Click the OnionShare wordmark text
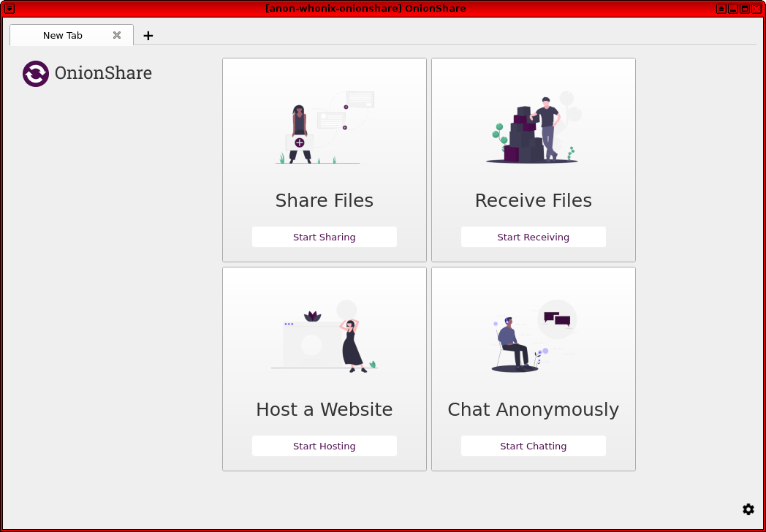The height and width of the screenshot is (532, 766). click(x=103, y=73)
